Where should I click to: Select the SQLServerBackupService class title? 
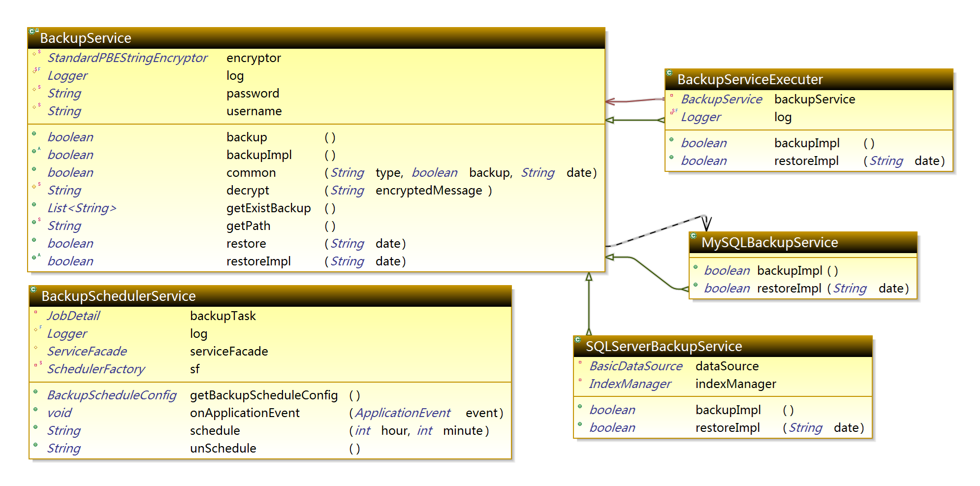664,346
